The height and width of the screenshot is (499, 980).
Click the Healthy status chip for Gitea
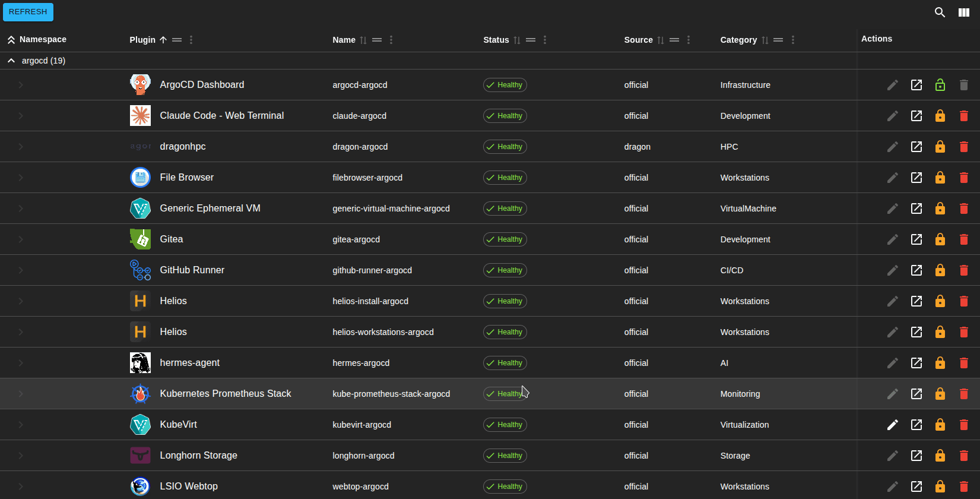[x=505, y=239]
